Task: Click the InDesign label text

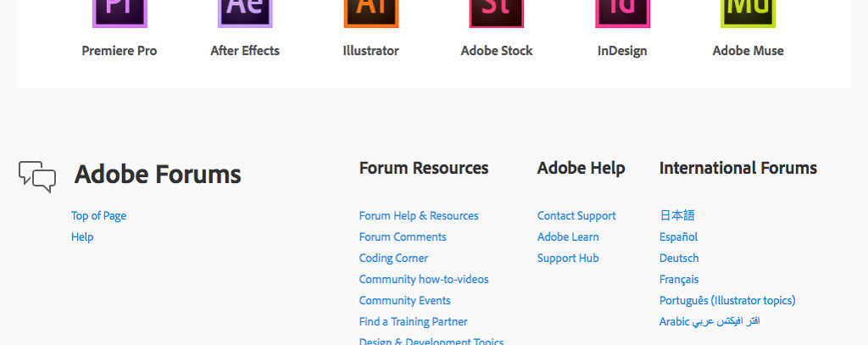Action: [x=622, y=50]
